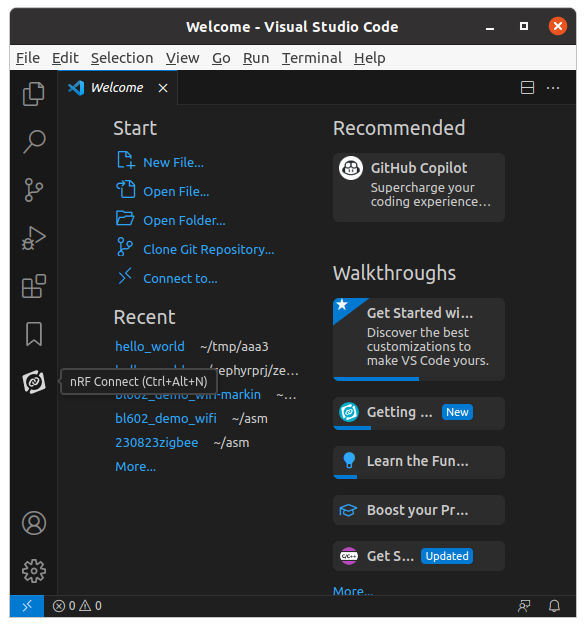Open the File menu
586x627 pixels.
coord(28,58)
